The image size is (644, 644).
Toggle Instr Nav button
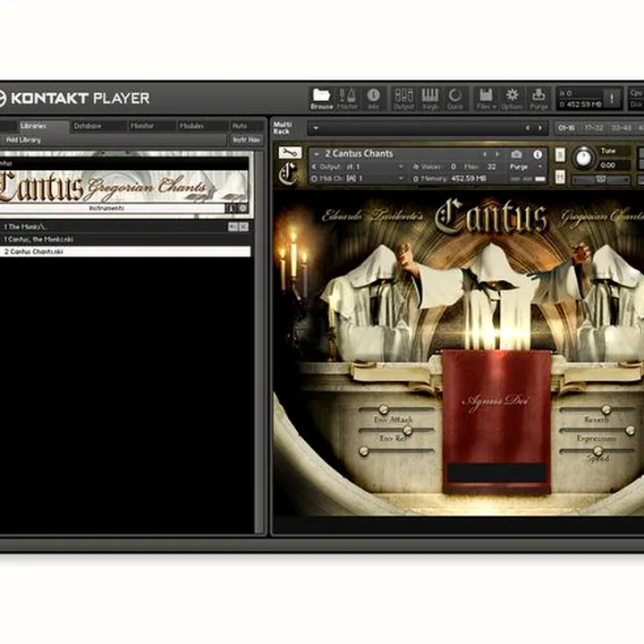click(x=247, y=140)
